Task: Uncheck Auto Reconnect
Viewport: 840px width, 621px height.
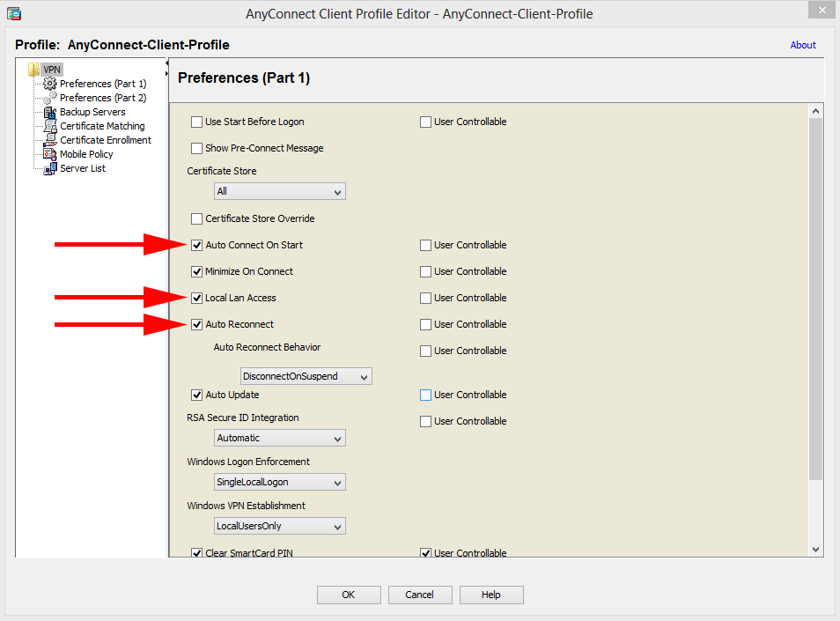Action: point(196,325)
